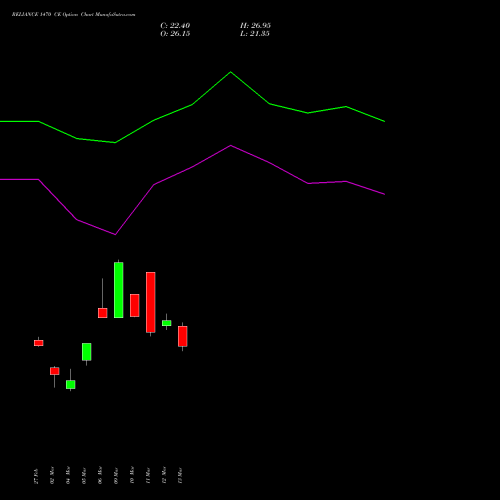Click the red candle for 02 Mar

pos(55,371)
